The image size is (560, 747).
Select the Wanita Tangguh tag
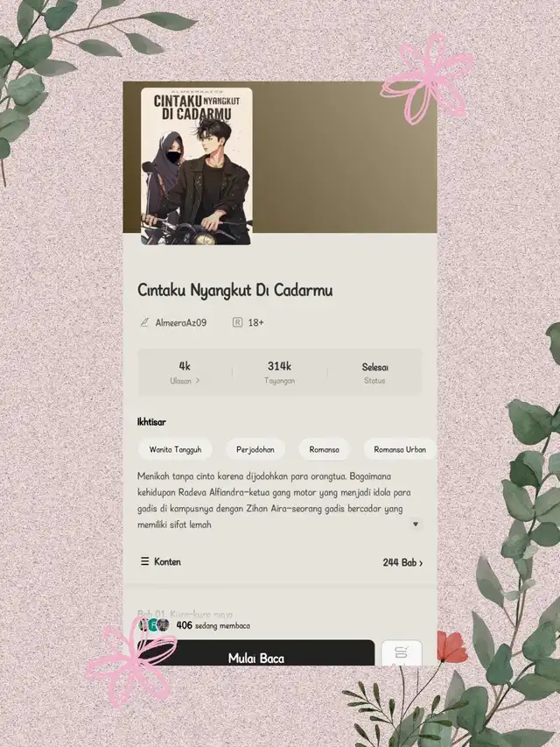(175, 449)
